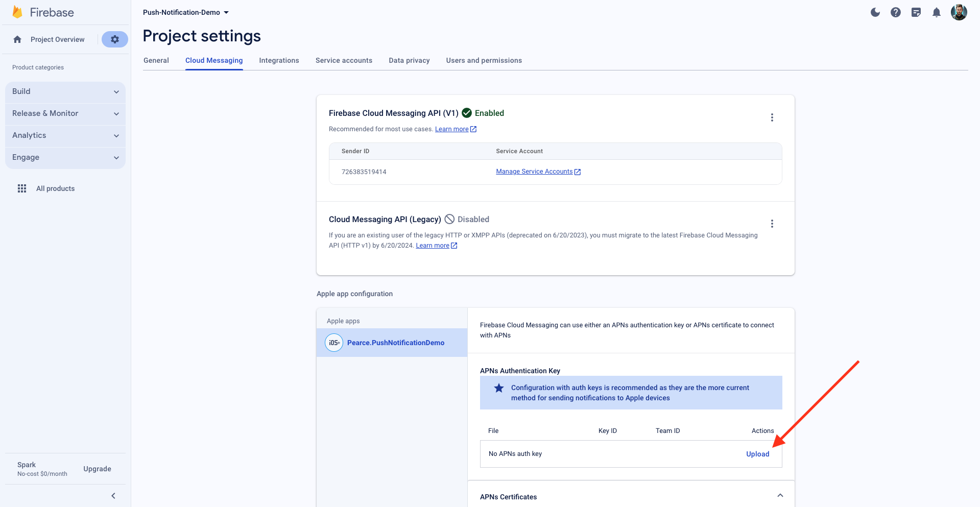This screenshot has width=980, height=507.
Task: Click the Firebase logo
Action: pyautogui.click(x=43, y=12)
